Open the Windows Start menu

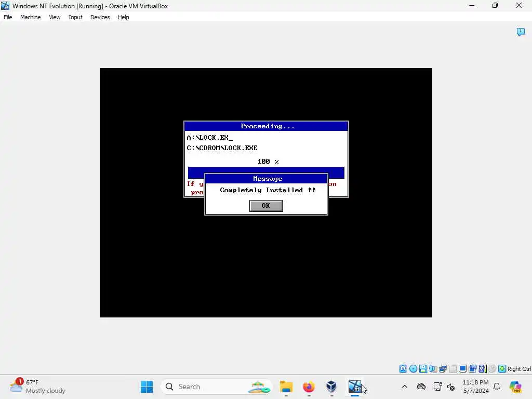click(x=147, y=387)
